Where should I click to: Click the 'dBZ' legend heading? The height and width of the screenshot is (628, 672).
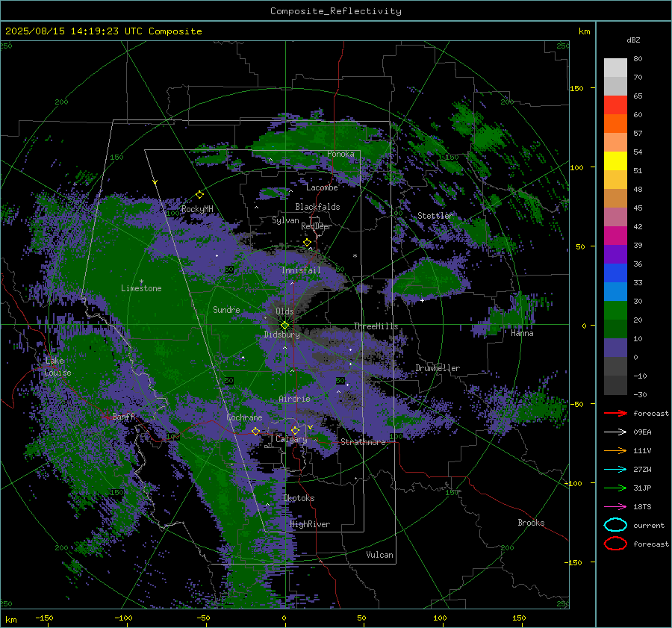pyautogui.click(x=633, y=40)
